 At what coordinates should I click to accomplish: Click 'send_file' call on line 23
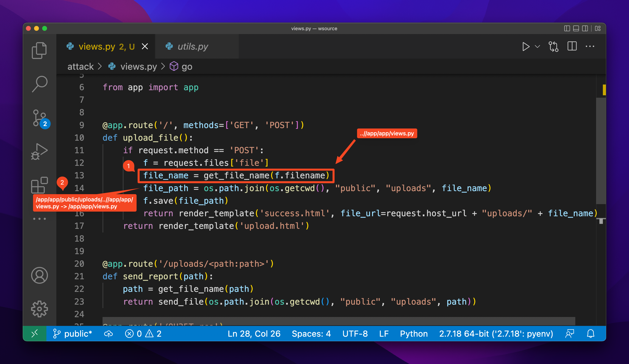pyautogui.click(x=181, y=302)
